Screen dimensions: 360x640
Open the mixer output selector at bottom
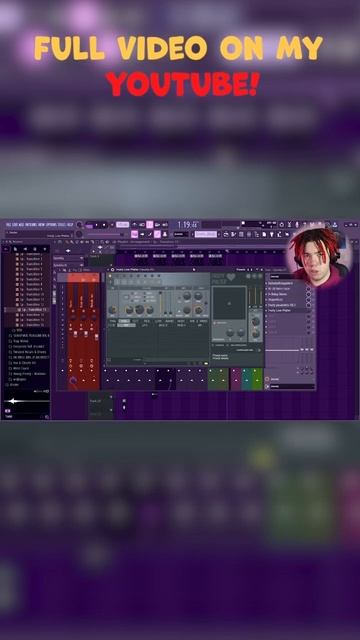coord(292,386)
